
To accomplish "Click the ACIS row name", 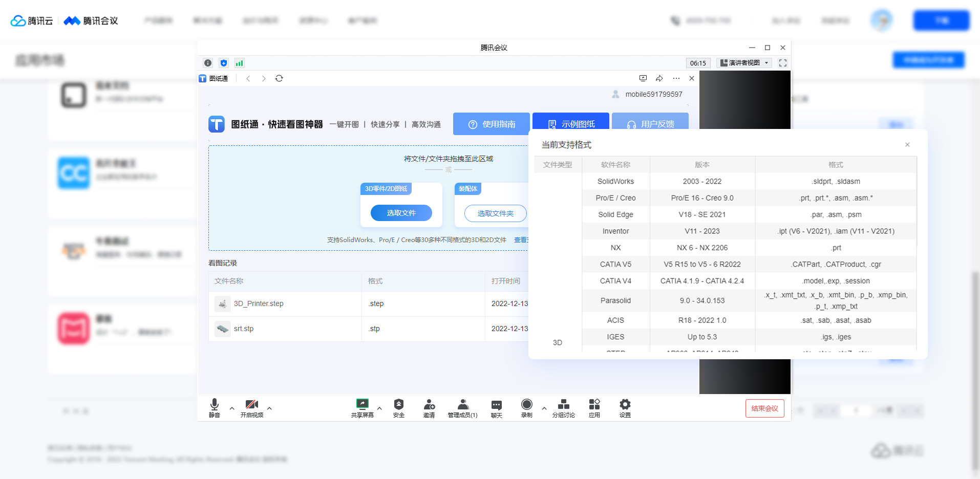I will pos(615,320).
